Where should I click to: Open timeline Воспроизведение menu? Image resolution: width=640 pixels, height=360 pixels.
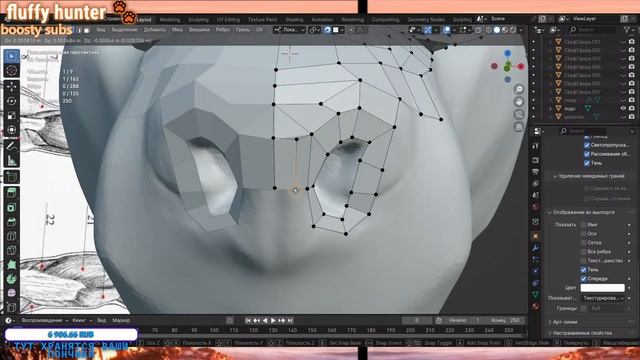[x=44, y=320]
